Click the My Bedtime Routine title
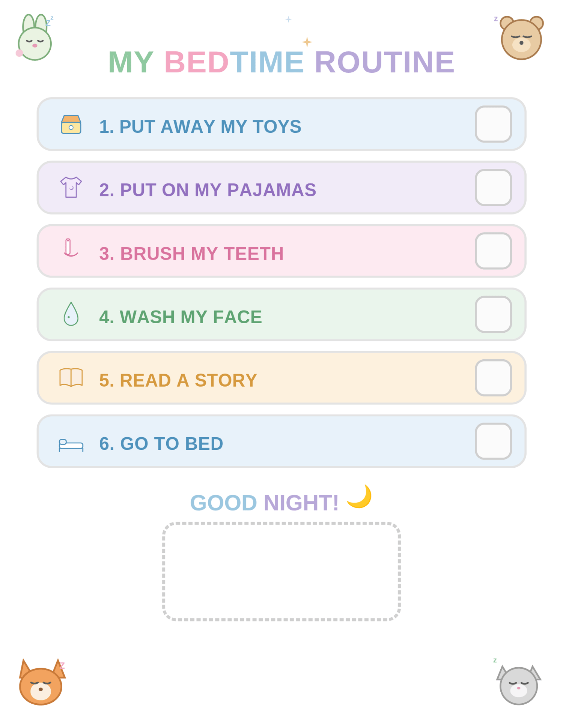 pos(281,62)
